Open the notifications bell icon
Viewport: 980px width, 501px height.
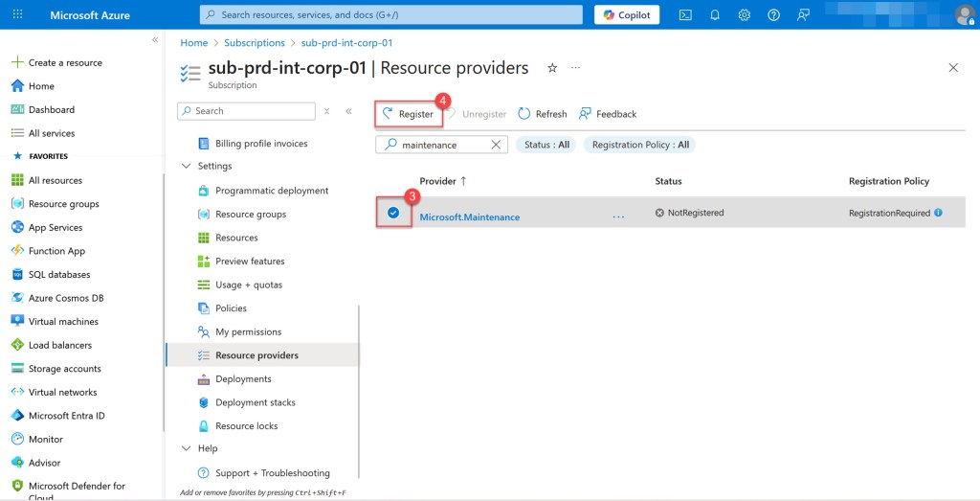point(715,14)
